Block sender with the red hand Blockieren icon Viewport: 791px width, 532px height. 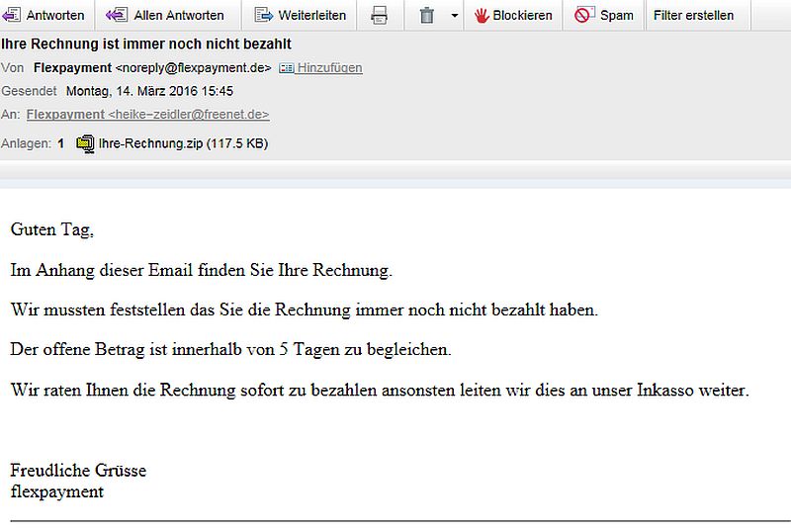tap(482, 15)
